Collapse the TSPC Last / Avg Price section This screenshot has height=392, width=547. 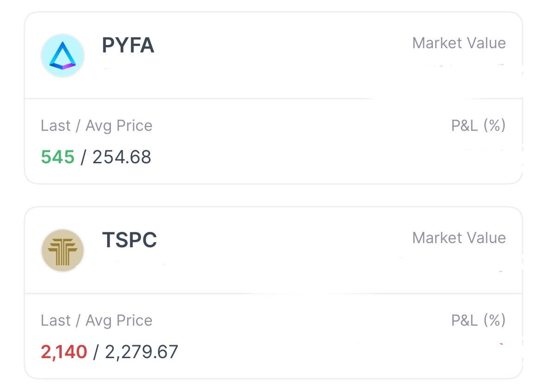click(x=96, y=320)
